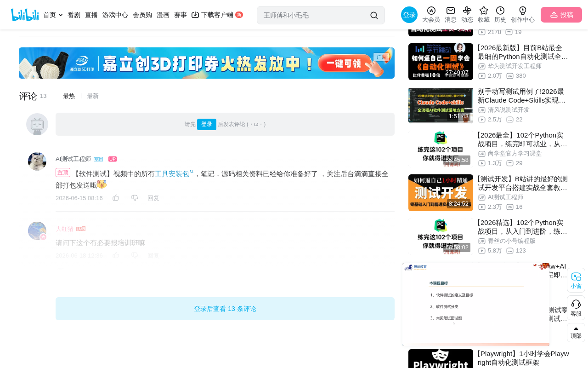Open the 消息 messages icon
The height and width of the screenshot is (368, 588).
(451, 11)
